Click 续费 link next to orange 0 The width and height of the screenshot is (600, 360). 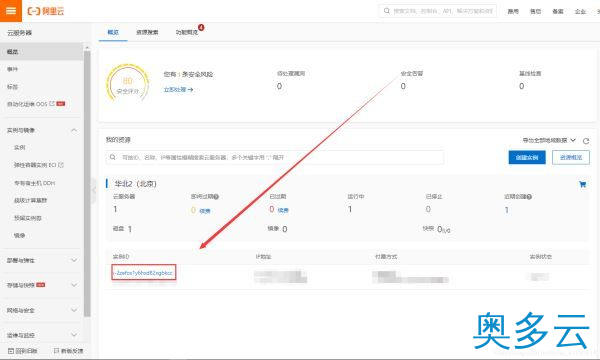tap(205, 210)
